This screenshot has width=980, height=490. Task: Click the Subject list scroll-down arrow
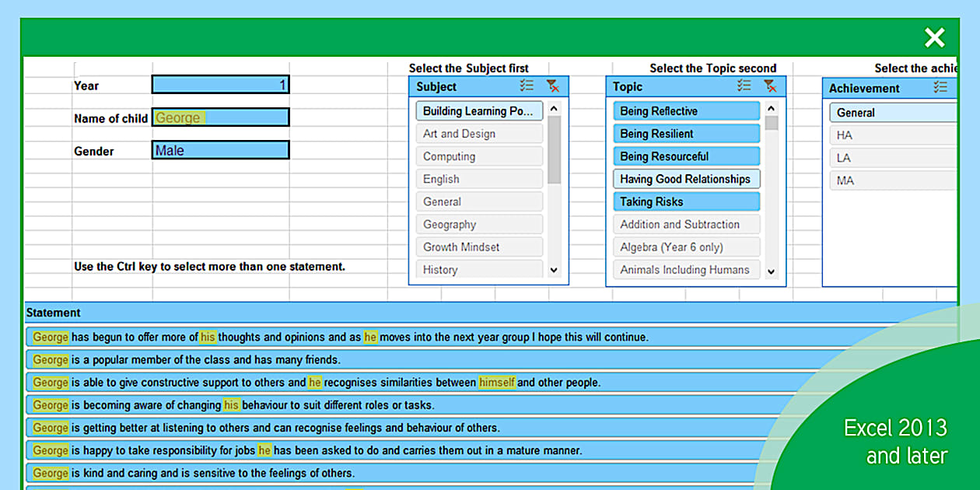click(554, 270)
